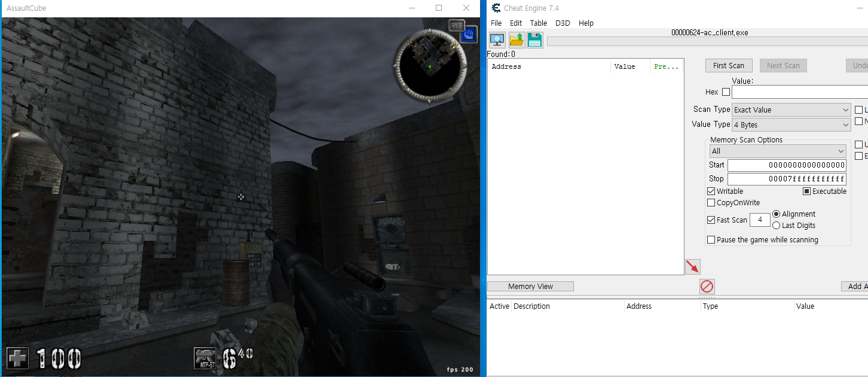Viewport: 868px width, 377px height.
Task: Click the Address column header in address table
Action: (x=662, y=306)
